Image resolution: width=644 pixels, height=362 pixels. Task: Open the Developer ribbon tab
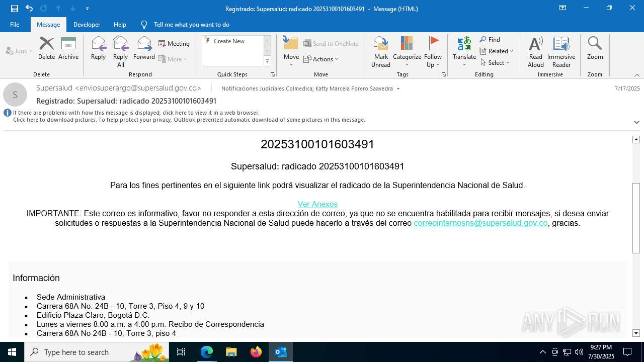[x=87, y=25]
